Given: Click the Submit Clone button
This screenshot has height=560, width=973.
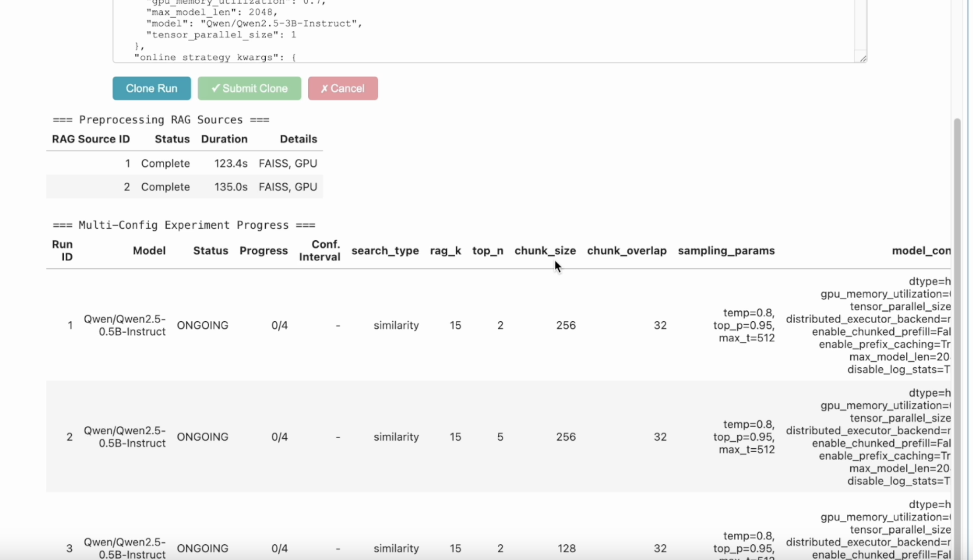Looking at the screenshot, I should pyautogui.click(x=249, y=88).
